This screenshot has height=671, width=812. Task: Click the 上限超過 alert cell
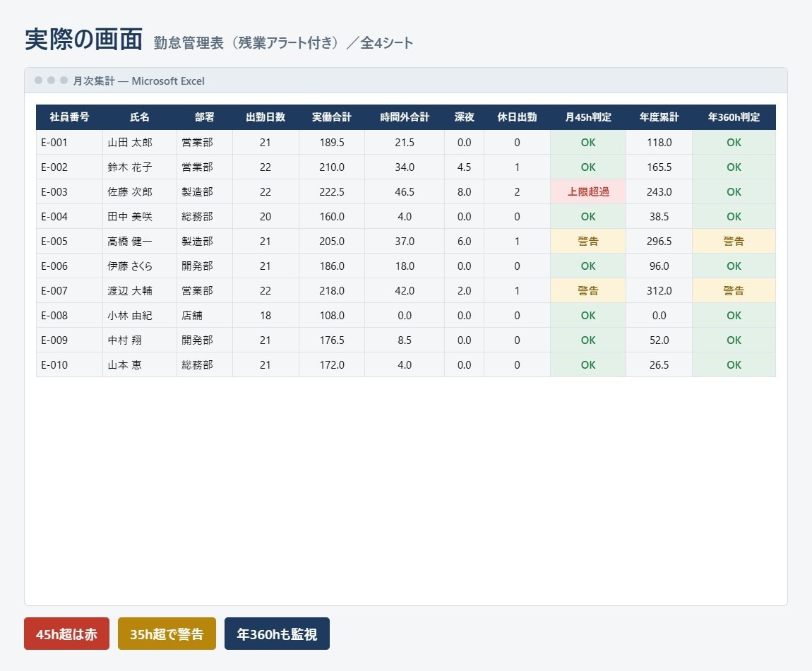pos(588,191)
